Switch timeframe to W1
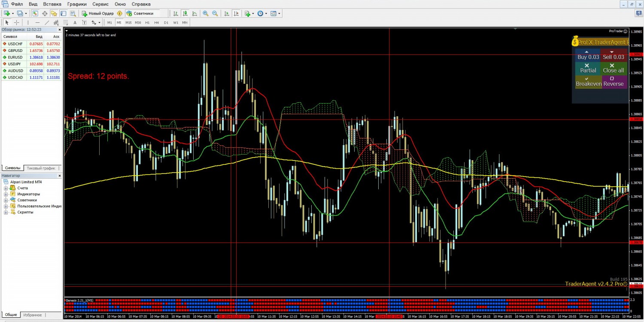The height and width of the screenshot is (322, 644). coord(176,22)
